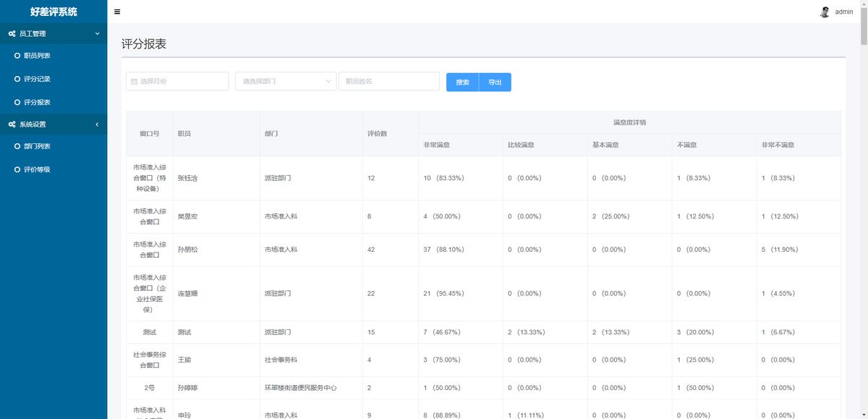Focus the 职员姓名 input field
868x419 pixels.
389,82
